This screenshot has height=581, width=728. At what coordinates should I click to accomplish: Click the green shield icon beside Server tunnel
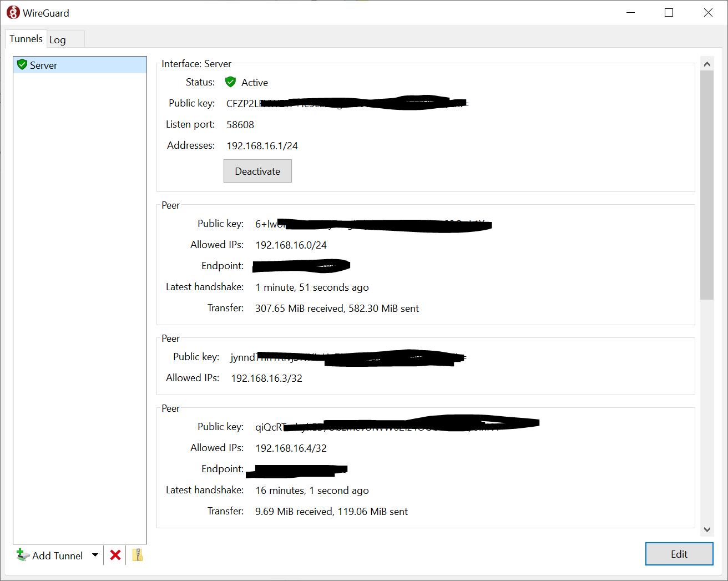(x=22, y=64)
